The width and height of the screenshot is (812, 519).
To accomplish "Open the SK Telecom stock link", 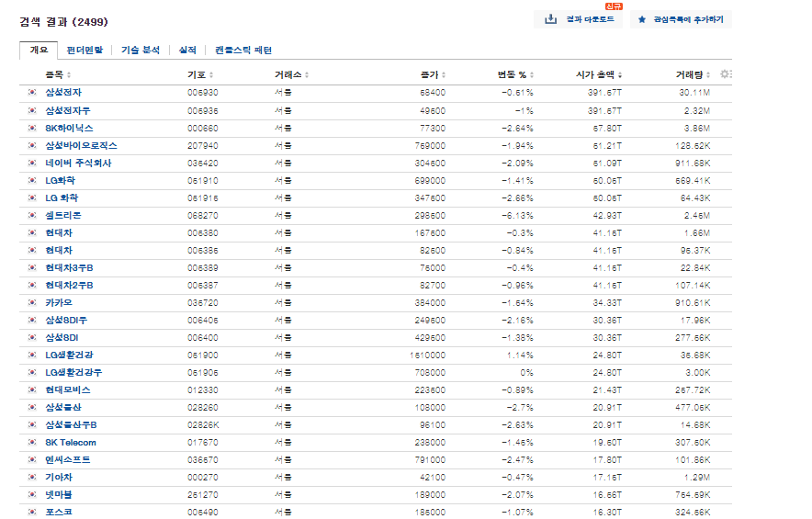I will (71, 443).
